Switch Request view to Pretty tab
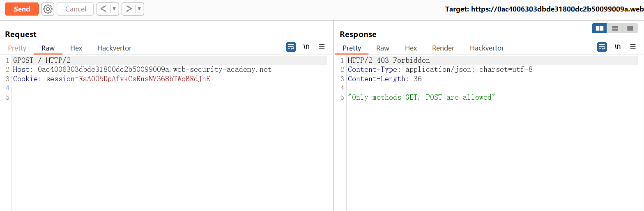 17,48
